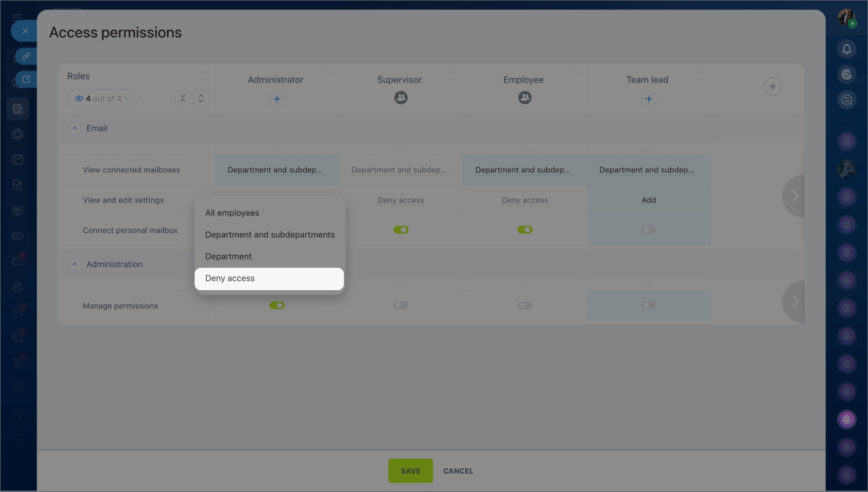868x492 pixels.
Task: Collapse the Administration section
Action: (75, 264)
